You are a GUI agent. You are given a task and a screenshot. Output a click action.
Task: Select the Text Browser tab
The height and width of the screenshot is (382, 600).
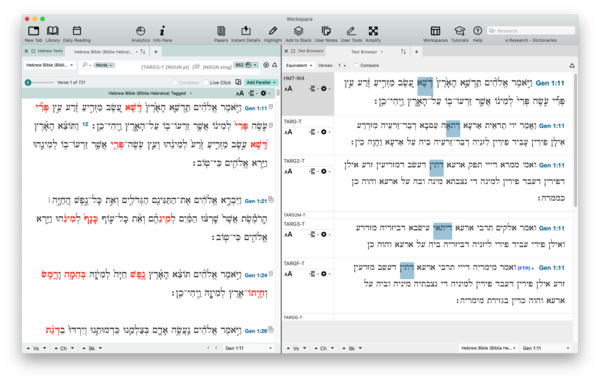coord(367,51)
